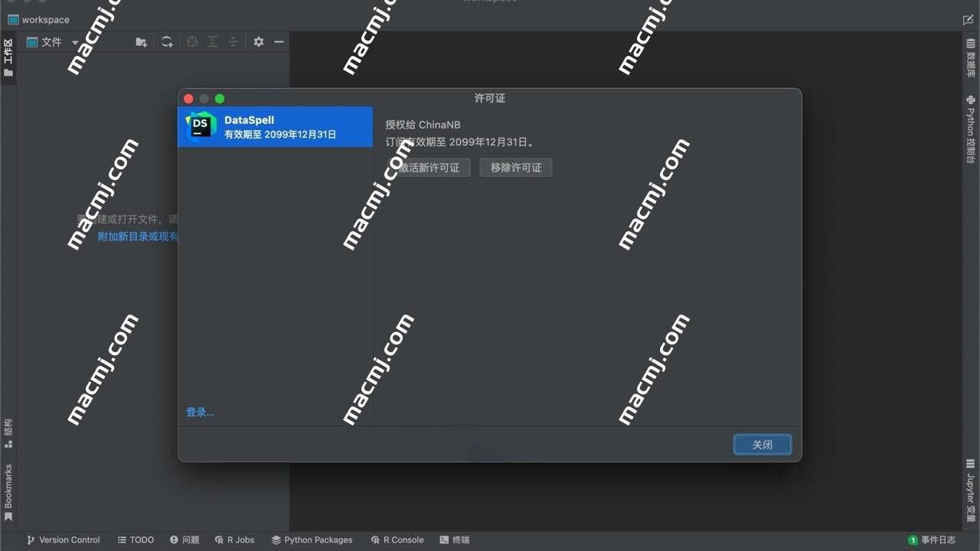
Task: Click the 移除许可证 button
Action: pyautogui.click(x=516, y=168)
